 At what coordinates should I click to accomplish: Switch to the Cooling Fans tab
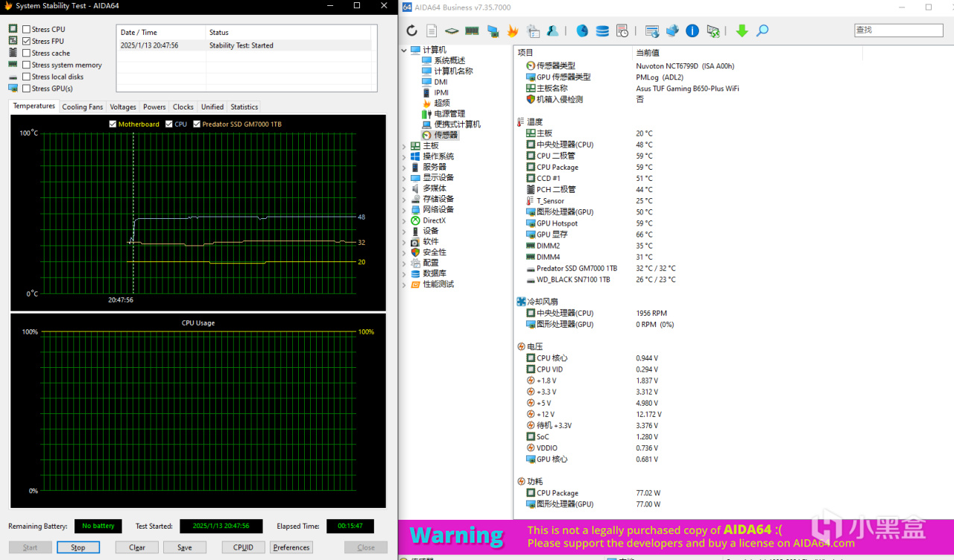pos(83,107)
